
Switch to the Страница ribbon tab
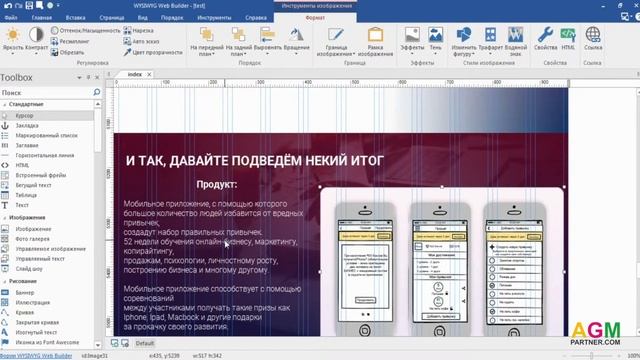pos(112,18)
